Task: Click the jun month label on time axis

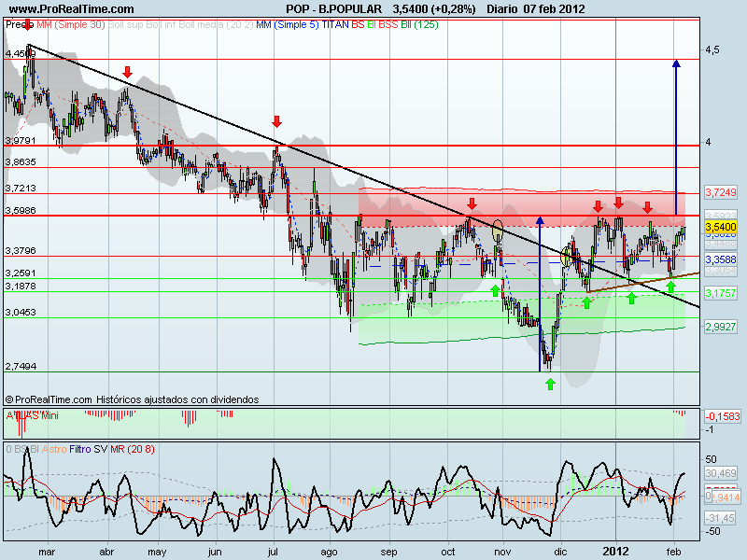Action: point(215,553)
